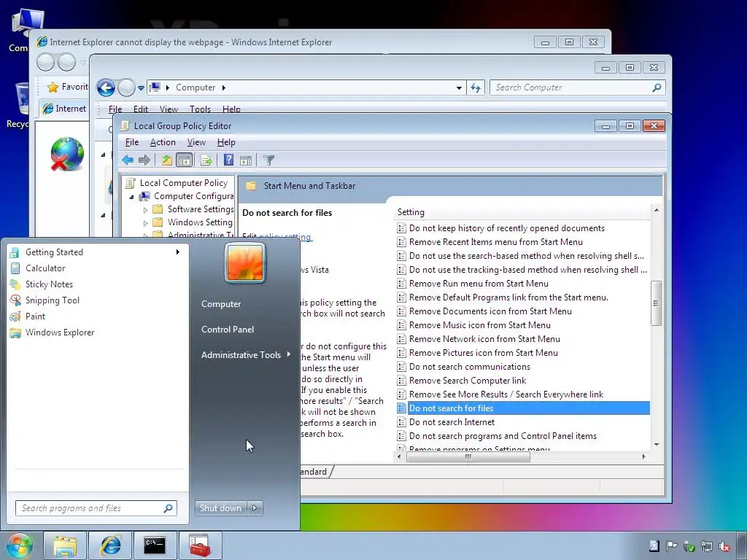Click the network tray icon
747x560 pixels.
707,546
